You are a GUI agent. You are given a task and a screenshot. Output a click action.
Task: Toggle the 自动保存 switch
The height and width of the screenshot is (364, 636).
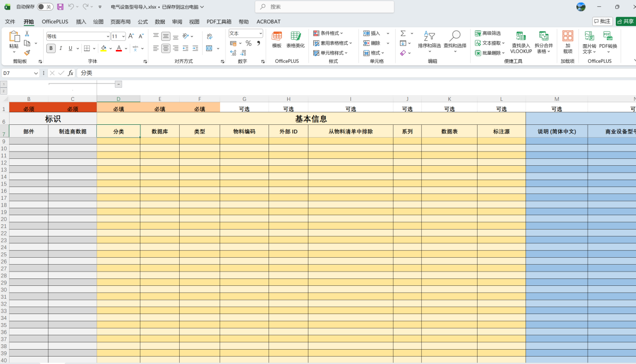coord(45,7)
